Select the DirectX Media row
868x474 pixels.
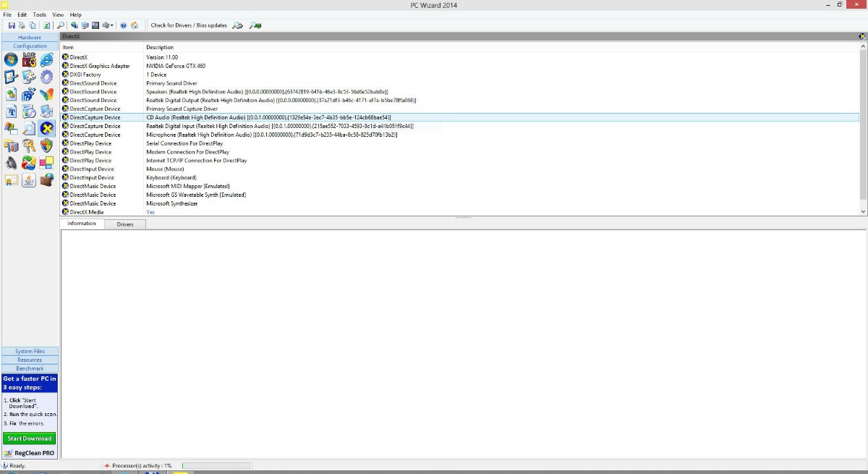point(460,212)
